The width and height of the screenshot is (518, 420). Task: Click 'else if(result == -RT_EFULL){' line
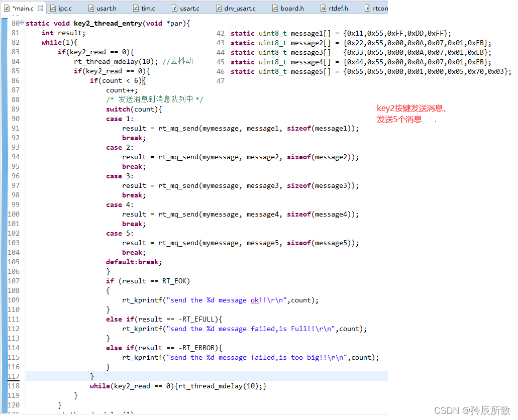click(164, 319)
